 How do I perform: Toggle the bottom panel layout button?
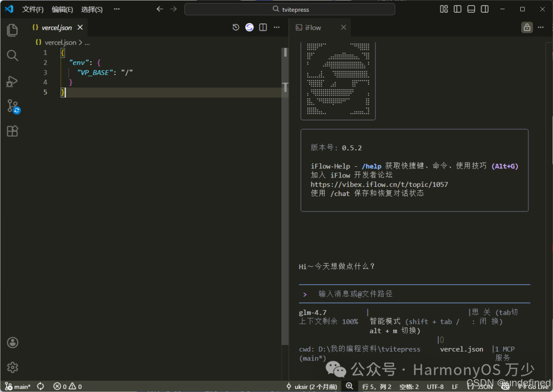point(471,9)
